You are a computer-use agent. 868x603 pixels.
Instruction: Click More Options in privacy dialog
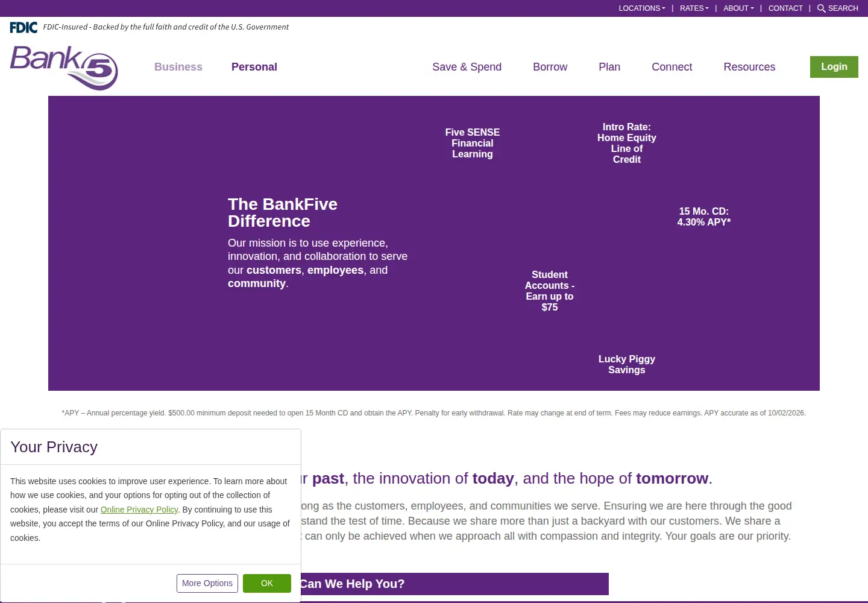207,583
